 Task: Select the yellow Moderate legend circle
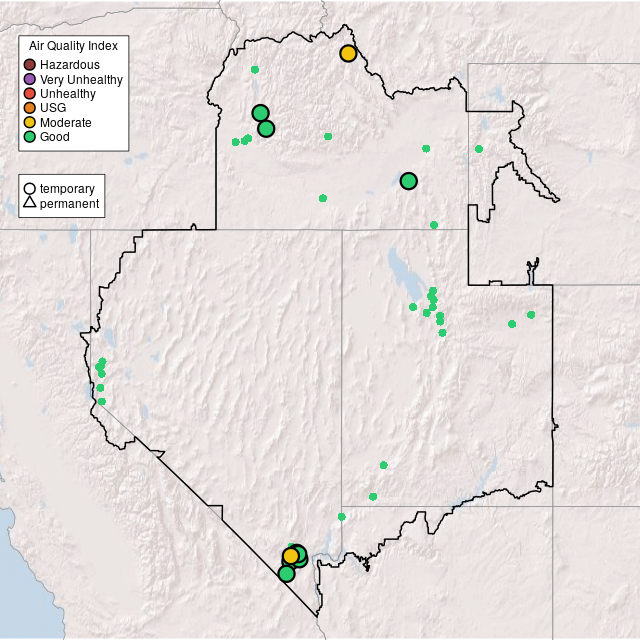[x=30, y=122]
